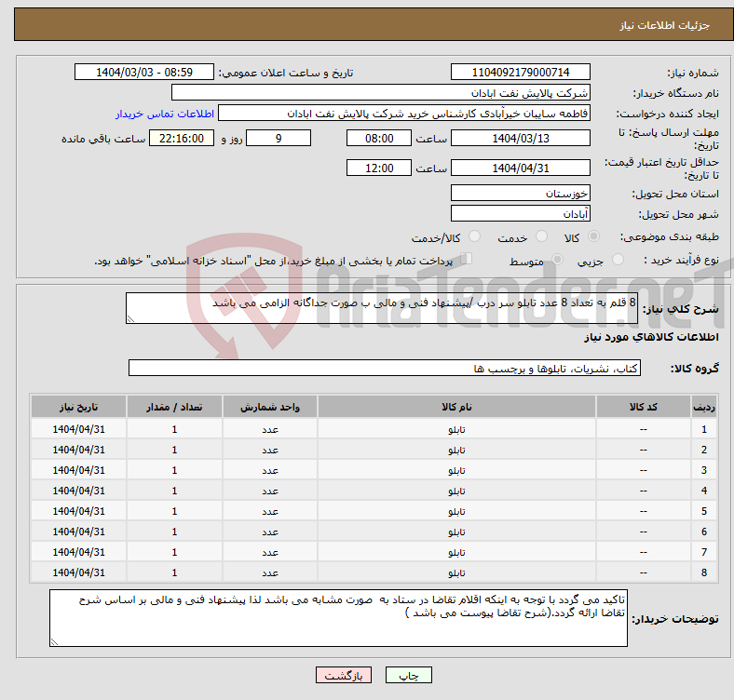Click the response deadline time 08:00
734x700 pixels.
tap(379, 138)
